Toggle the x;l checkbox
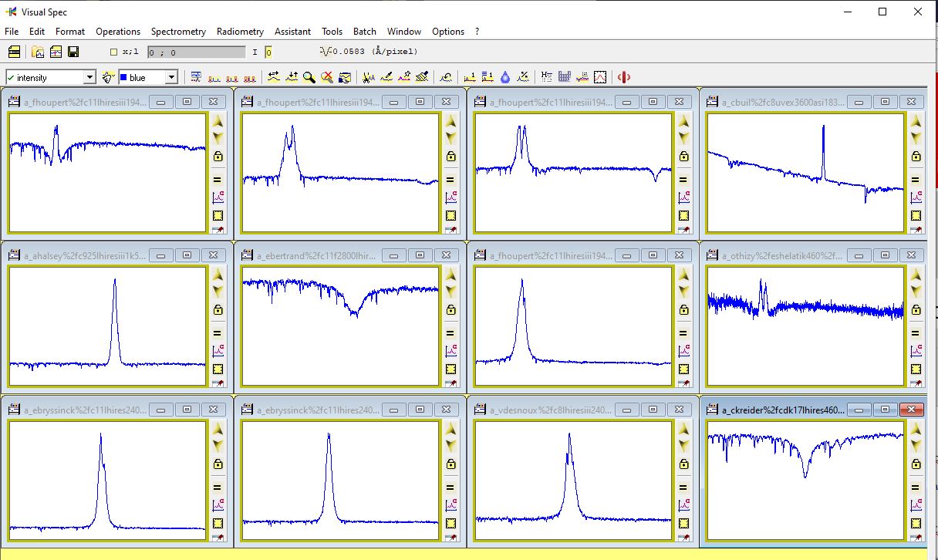This screenshot has height=560, width=938. pyautogui.click(x=114, y=52)
